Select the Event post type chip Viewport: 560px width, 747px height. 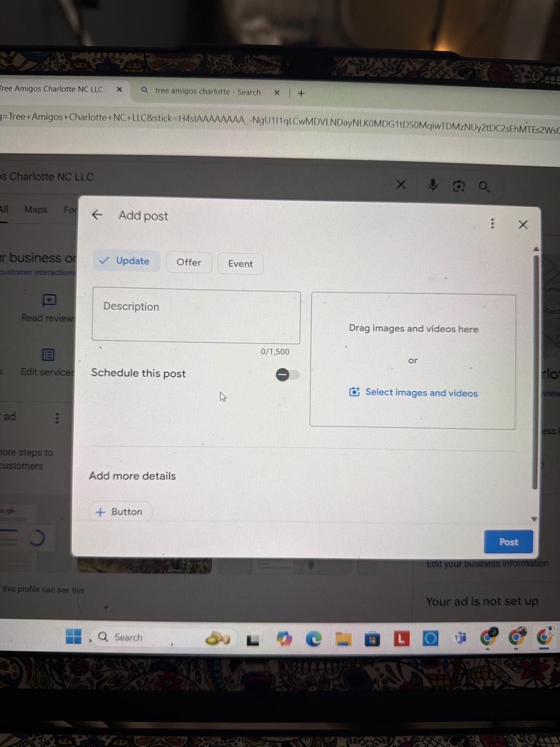[240, 264]
